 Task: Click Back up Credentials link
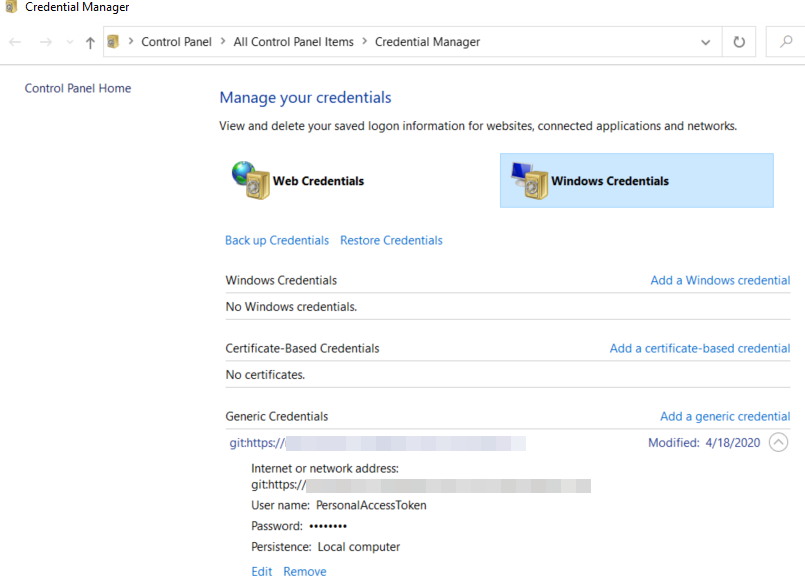point(277,240)
